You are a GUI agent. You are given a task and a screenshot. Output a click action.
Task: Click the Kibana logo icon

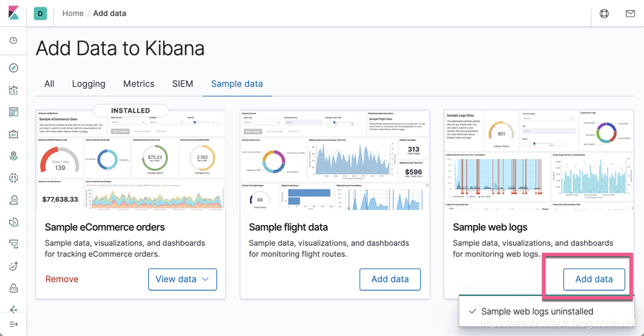[x=13, y=12]
